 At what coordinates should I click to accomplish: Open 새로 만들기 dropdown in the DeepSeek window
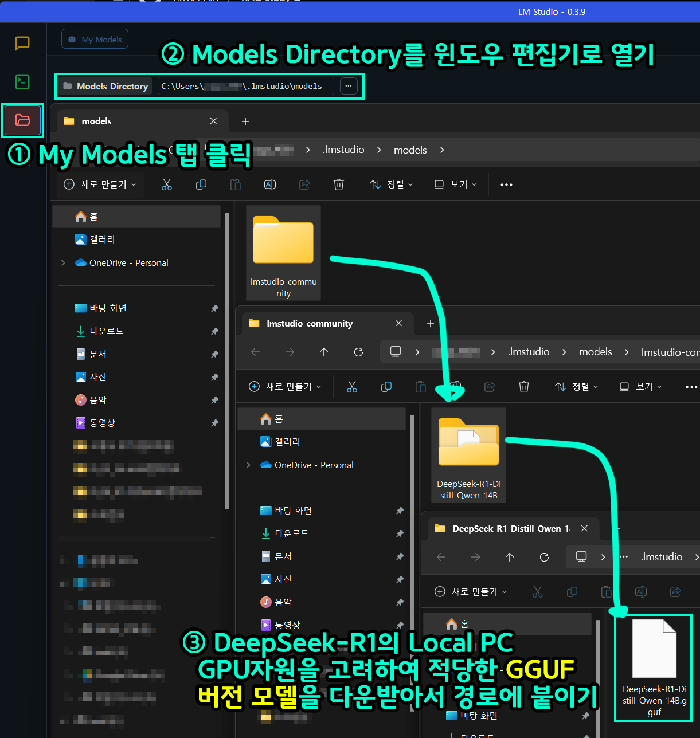(x=471, y=592)
